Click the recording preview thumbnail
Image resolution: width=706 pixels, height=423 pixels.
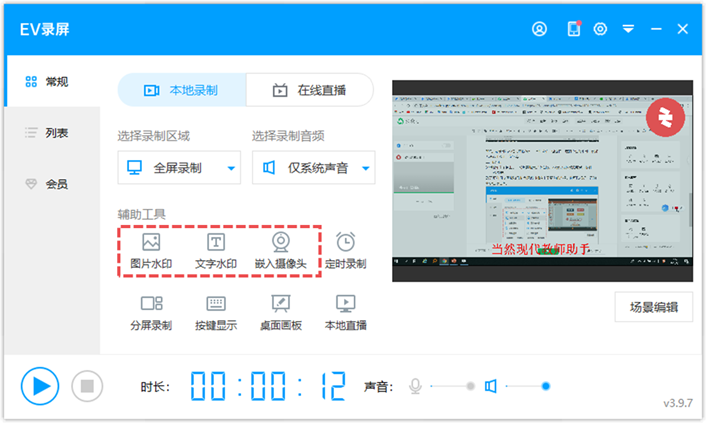point(543,181)
